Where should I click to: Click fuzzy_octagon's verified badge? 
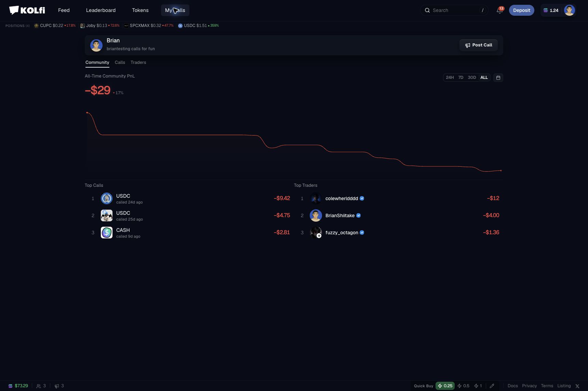point(362,233)
